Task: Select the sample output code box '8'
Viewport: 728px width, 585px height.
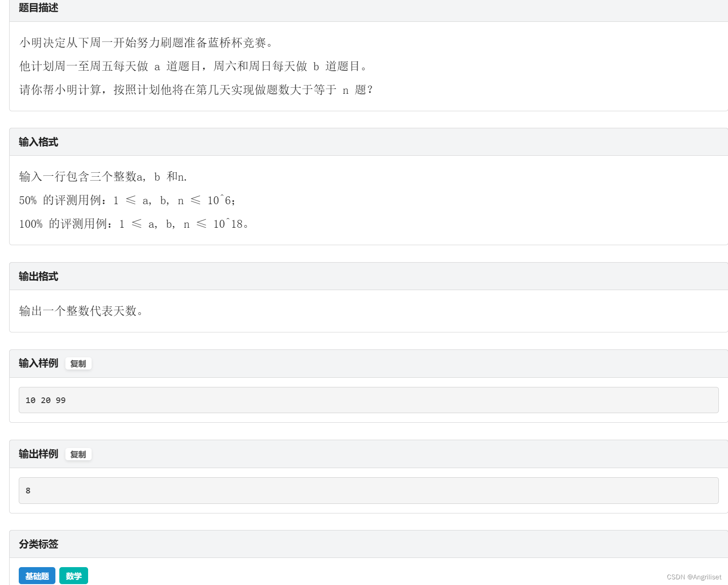Action: [x=369, y=491]
